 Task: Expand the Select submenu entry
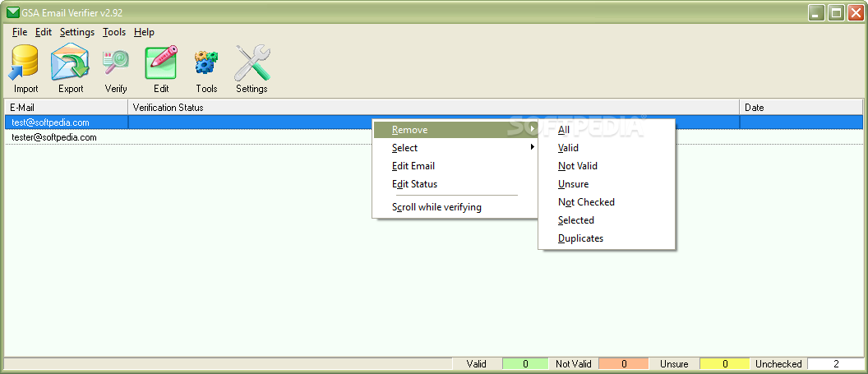(455, 148)
